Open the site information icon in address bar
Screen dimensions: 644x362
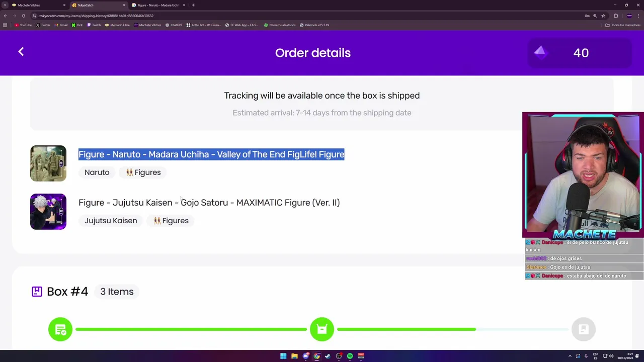34,16
